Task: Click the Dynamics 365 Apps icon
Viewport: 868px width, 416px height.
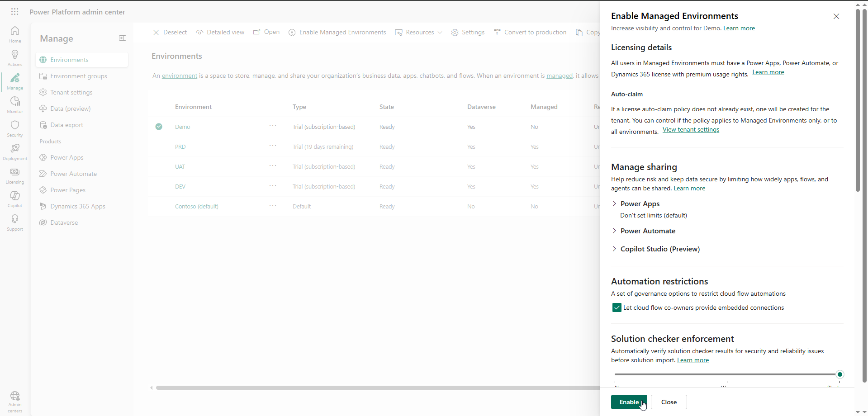Action: tap(43, 206)
